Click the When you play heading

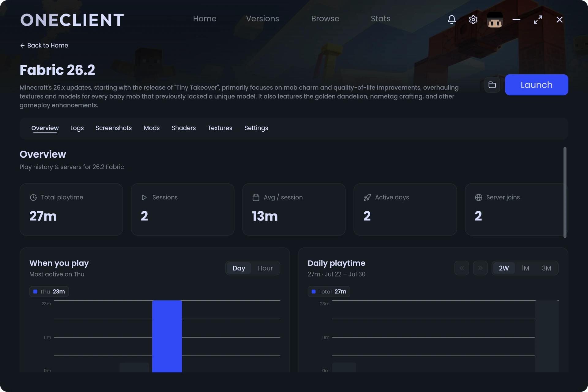tap(59, 263)
